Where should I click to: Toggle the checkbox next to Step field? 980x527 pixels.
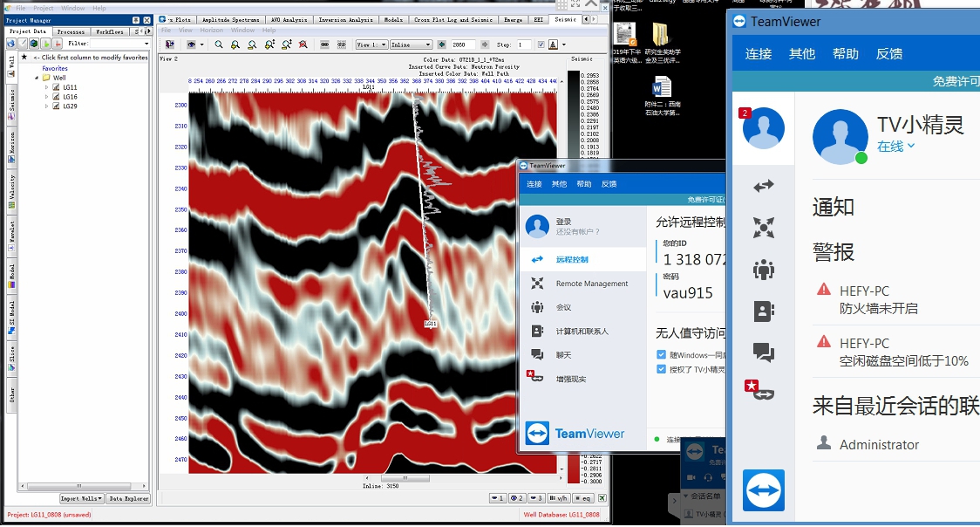pyautogui.click(x=539, y=44)
